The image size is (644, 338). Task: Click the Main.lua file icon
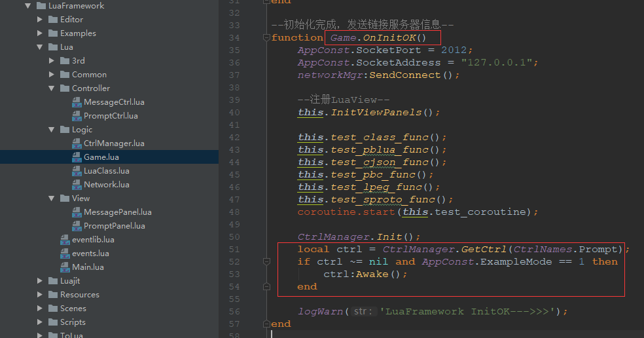[65, 267]
